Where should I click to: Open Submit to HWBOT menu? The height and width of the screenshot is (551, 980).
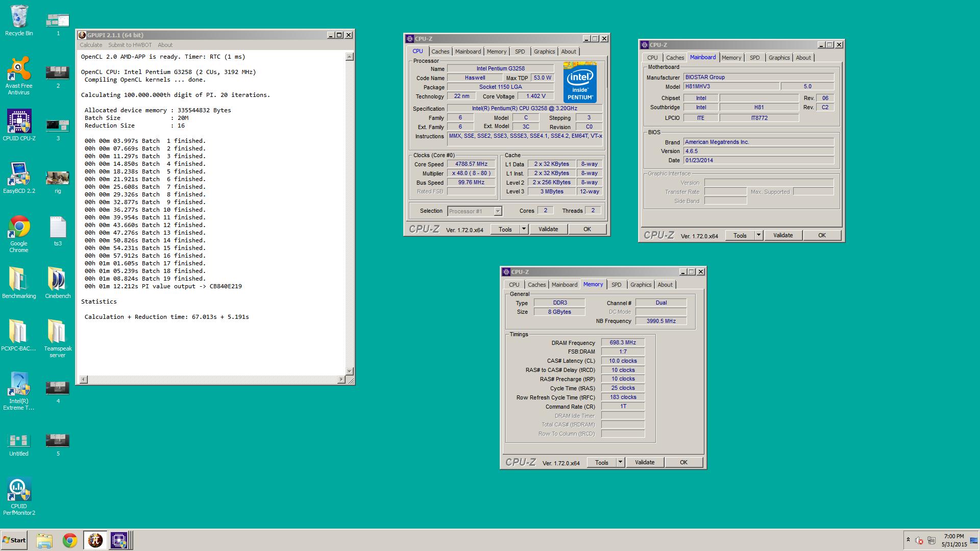130,45
